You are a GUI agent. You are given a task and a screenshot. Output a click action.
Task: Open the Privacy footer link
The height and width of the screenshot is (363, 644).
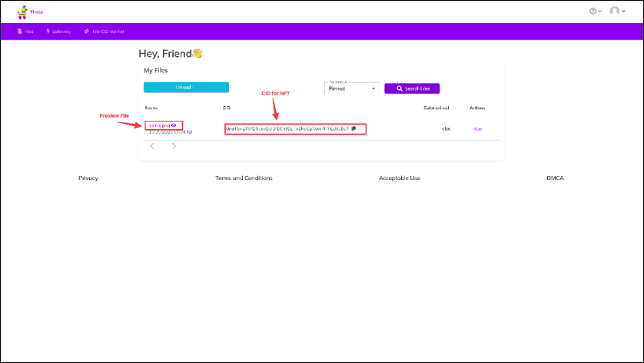(88, 178)
